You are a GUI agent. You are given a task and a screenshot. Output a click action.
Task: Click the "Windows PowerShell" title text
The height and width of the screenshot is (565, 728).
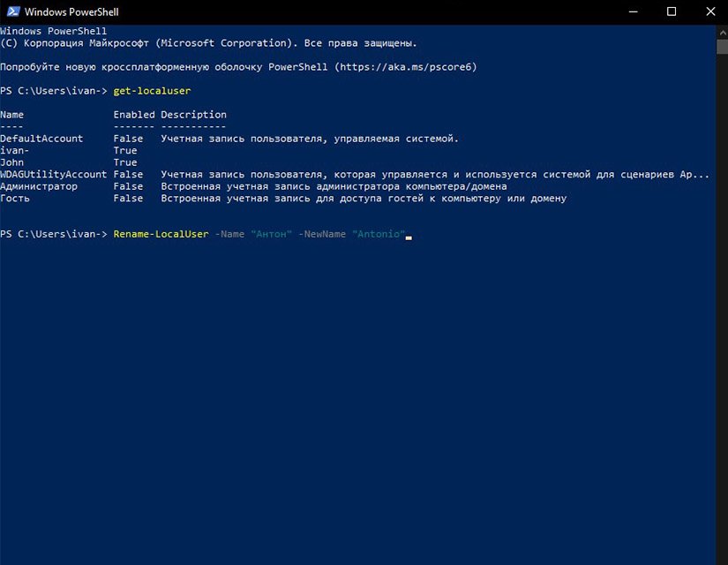[x=71, y=12]
